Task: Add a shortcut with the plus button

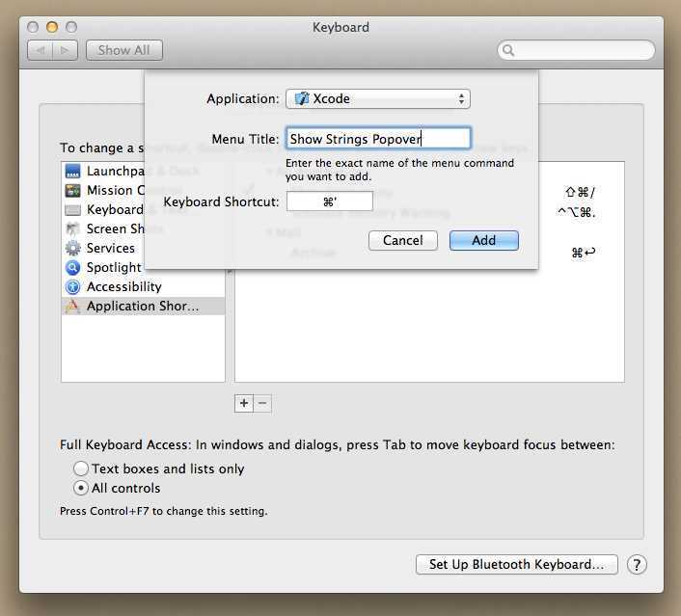Action: pyautogui.click(x=244, y=403)
